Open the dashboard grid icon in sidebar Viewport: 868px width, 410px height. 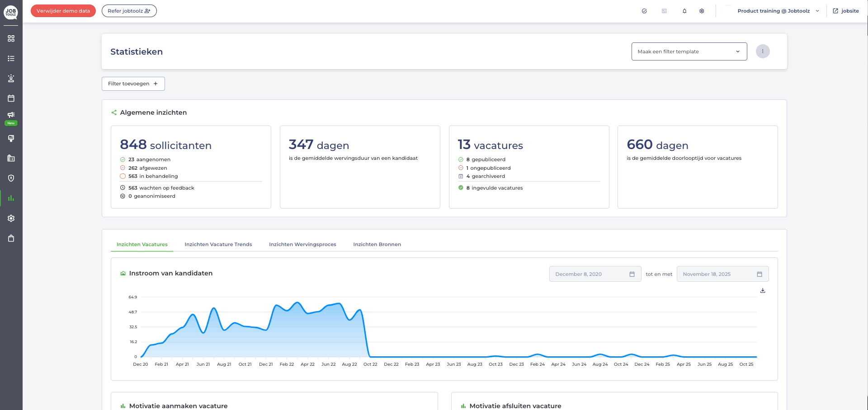pos(11,39)
